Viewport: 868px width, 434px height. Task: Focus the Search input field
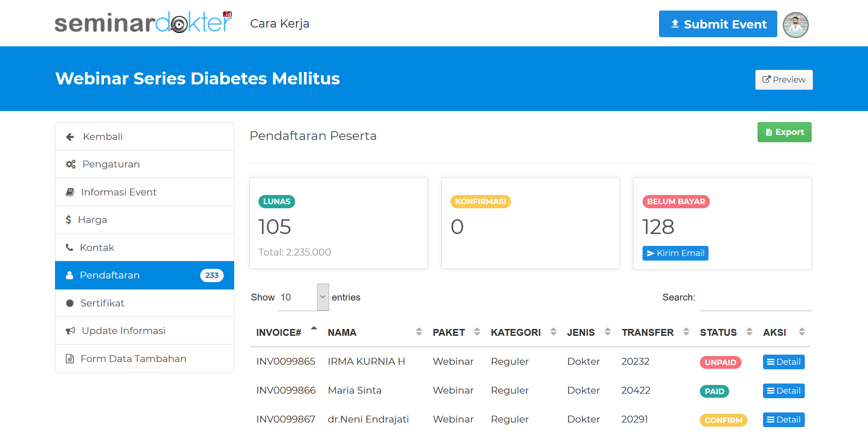coord(755,298)
